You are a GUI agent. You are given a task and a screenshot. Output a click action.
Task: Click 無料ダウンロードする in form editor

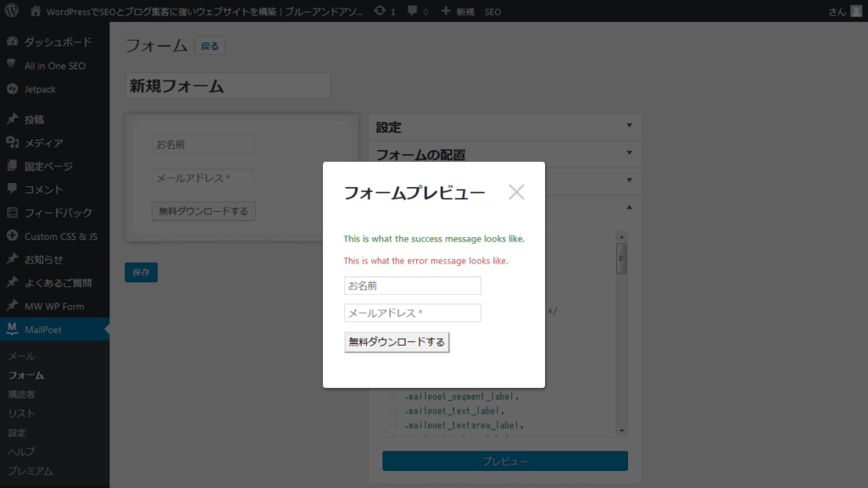203,211
